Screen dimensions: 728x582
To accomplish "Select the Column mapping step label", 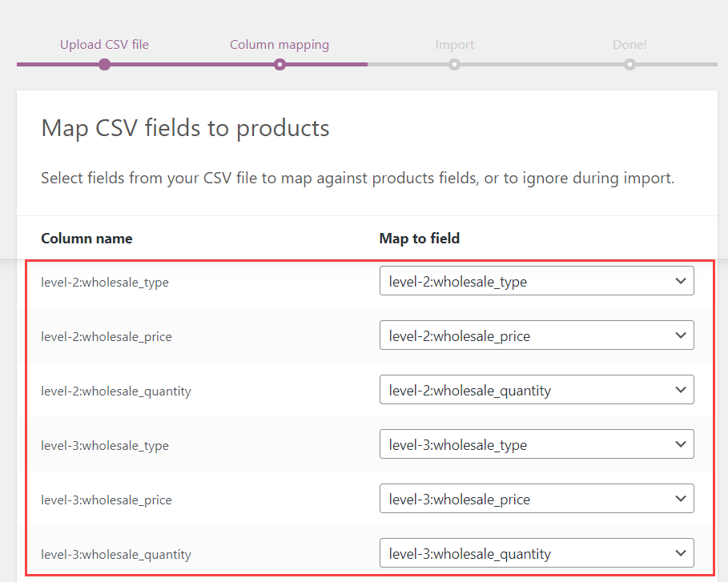I will (280, 45).
